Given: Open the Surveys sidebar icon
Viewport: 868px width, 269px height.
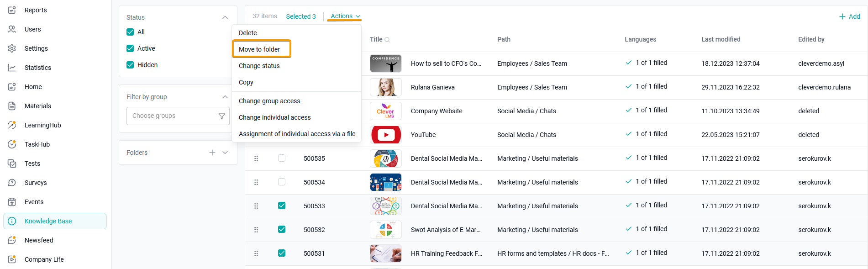Looking at the screenshot, I should point(12,183).
